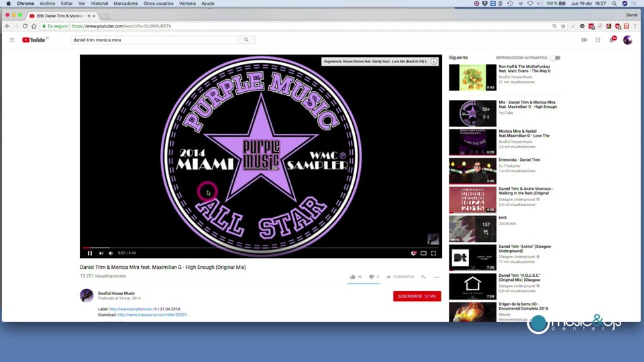
Task: Enter fullscreen mode in the player
Action: tap(434, 253)
